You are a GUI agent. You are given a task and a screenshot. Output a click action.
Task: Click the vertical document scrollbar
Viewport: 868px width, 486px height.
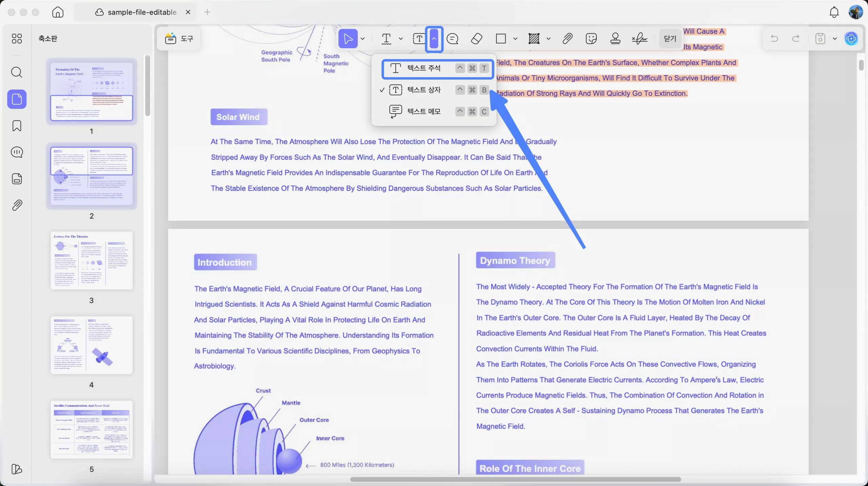[x=861, y=65]
